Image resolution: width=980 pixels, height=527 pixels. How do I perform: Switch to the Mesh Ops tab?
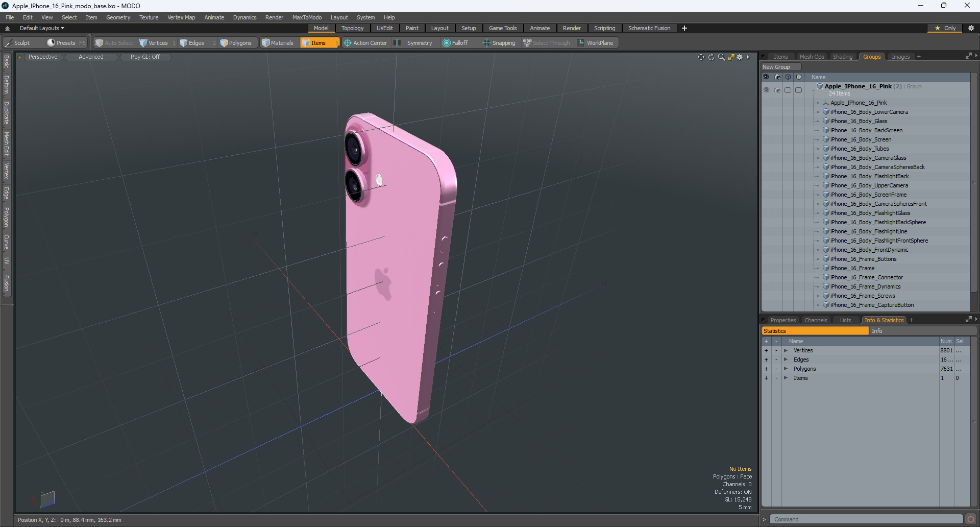[812, 57]
